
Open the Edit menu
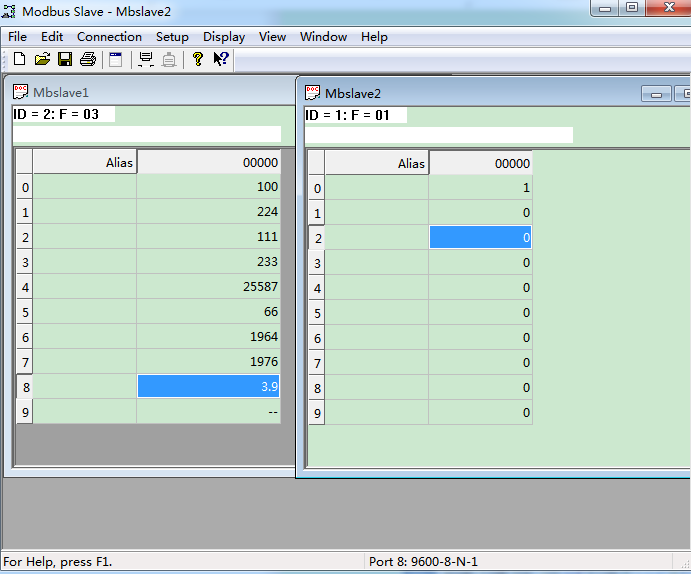(x=52, y=37)
